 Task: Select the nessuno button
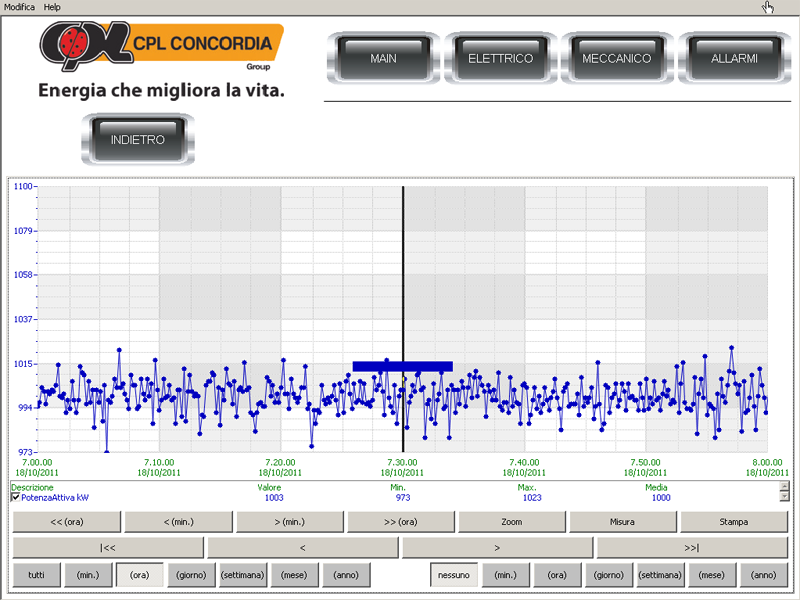[454, 575]
